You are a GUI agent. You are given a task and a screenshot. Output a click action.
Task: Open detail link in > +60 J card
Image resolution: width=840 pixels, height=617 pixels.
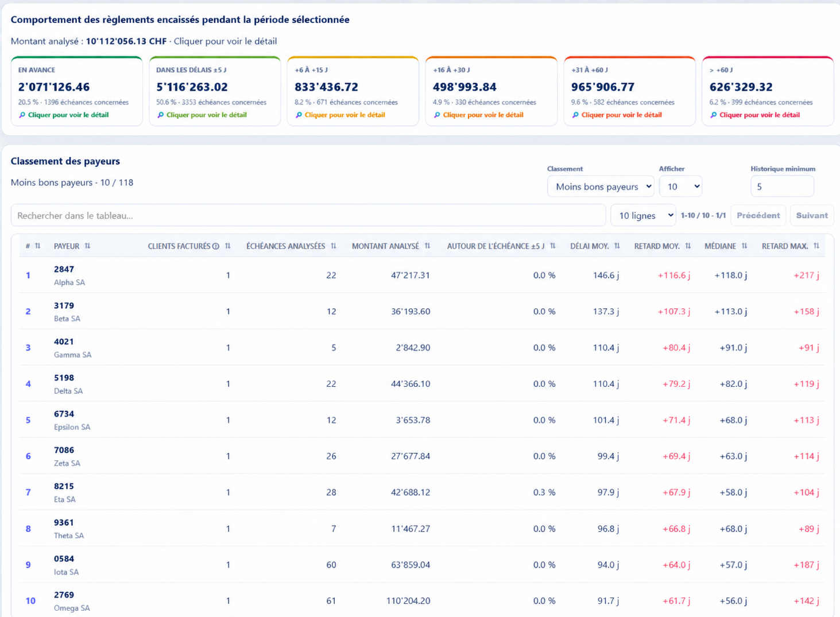[x=760, y=115]
